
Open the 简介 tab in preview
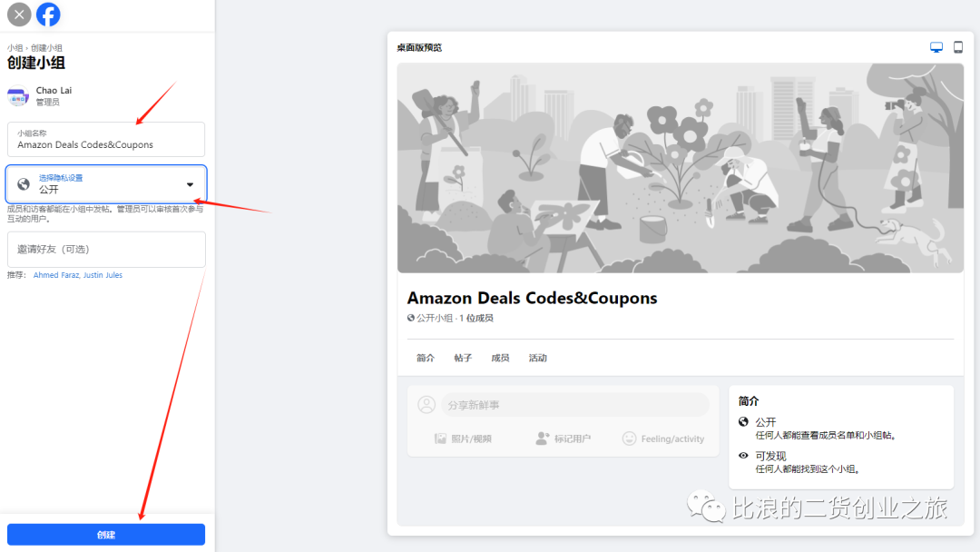click(x=425, y=358)
